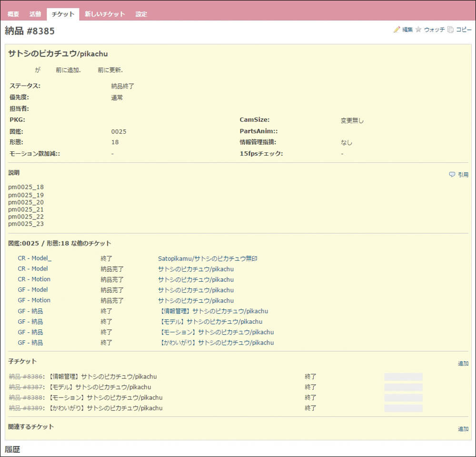This screenshot has width=476, height=457.
Task: Click the 履歴 heading
Action: click(x=12, y=449)
